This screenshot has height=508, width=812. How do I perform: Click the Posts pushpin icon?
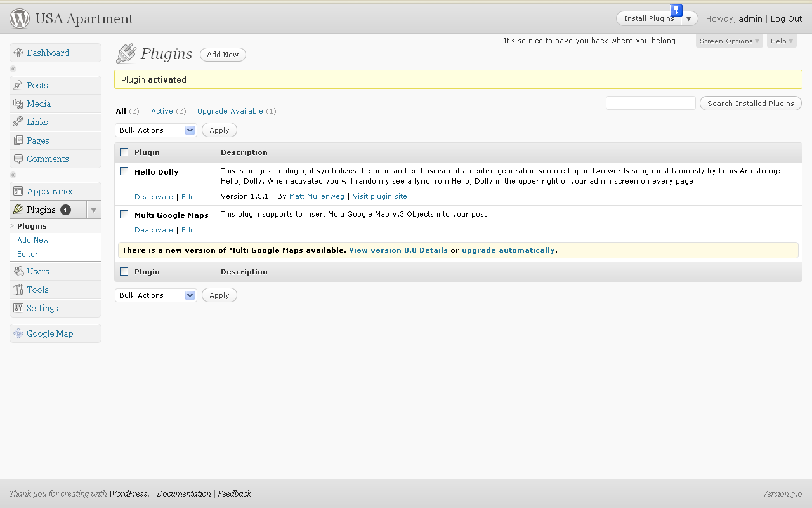coord(18,85)
